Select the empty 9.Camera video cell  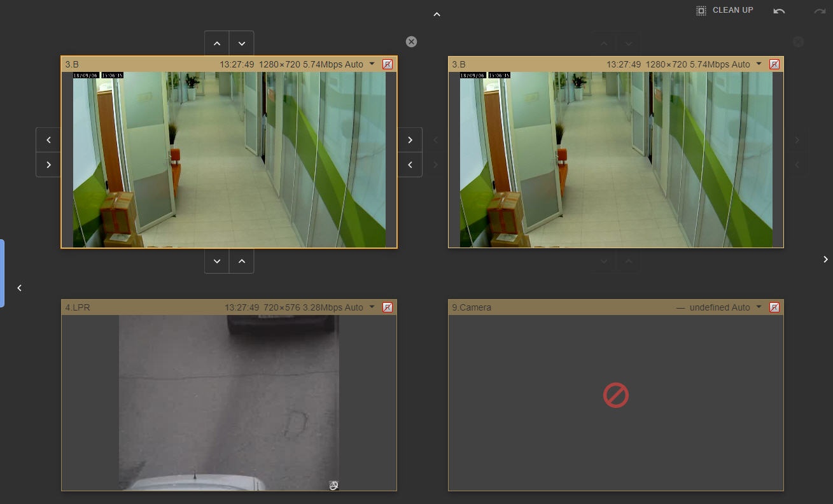(x=616, y=403)
